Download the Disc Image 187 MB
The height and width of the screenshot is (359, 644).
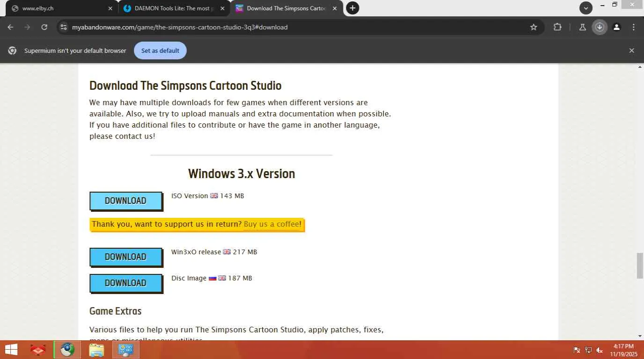(125, 283)
